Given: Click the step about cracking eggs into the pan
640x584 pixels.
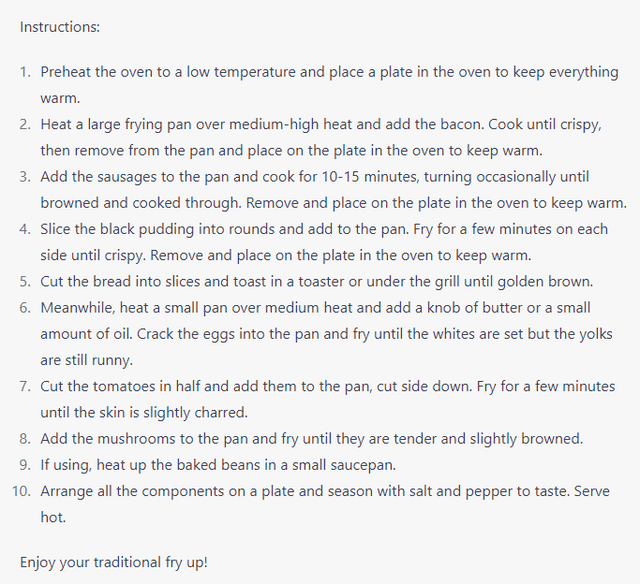Looking at the screenshot, I should [x=327, y=334].
